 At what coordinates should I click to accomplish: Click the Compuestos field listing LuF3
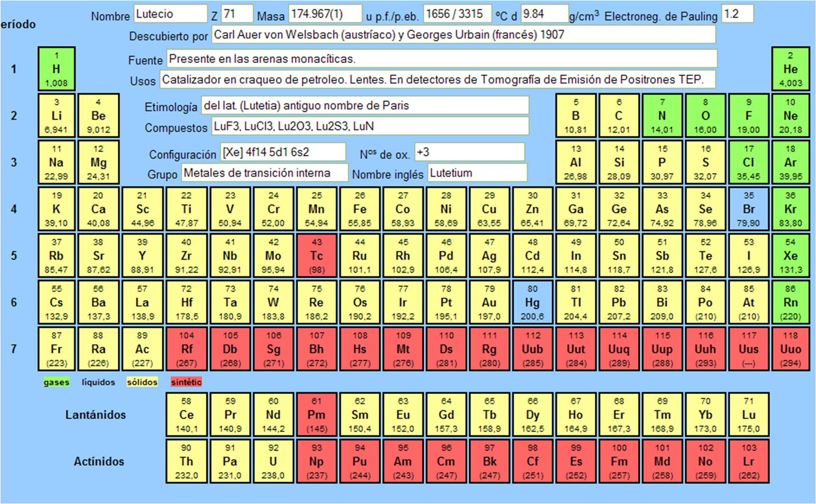tap(369, 126)
